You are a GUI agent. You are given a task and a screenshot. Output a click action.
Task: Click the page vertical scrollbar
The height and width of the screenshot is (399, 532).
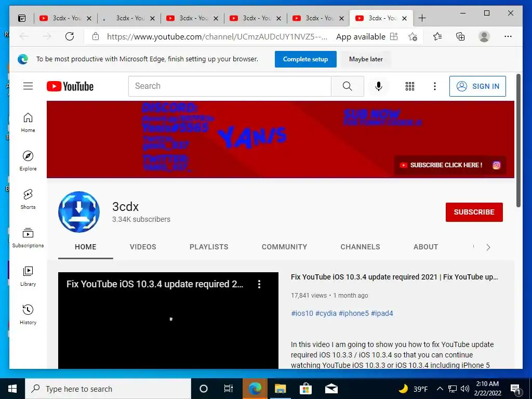point(518,140)
